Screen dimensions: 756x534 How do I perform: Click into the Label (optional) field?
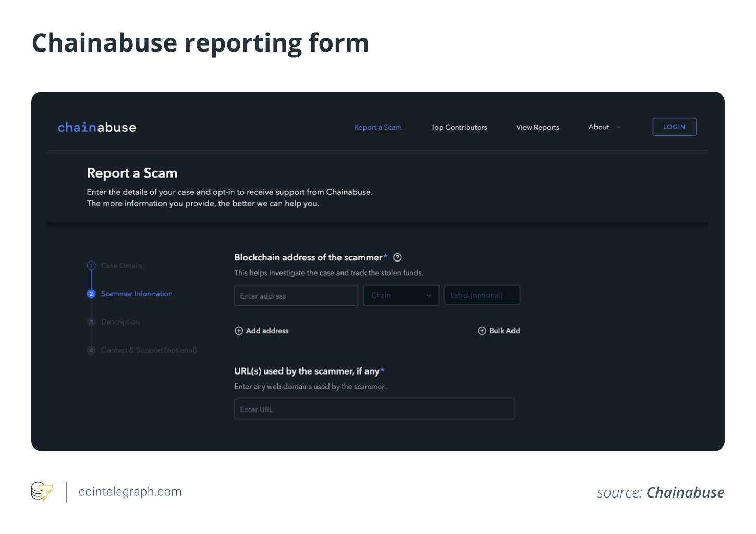pos(482,295)
